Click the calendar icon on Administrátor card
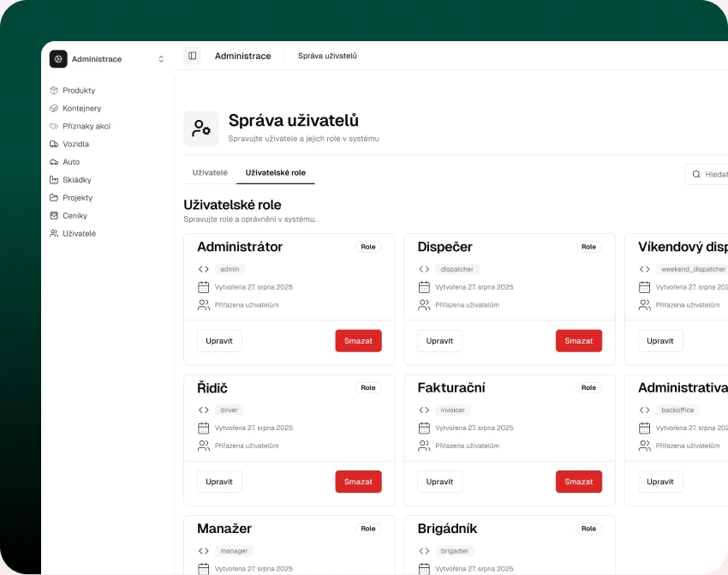 pyautogui.click(x=203, y=287)
